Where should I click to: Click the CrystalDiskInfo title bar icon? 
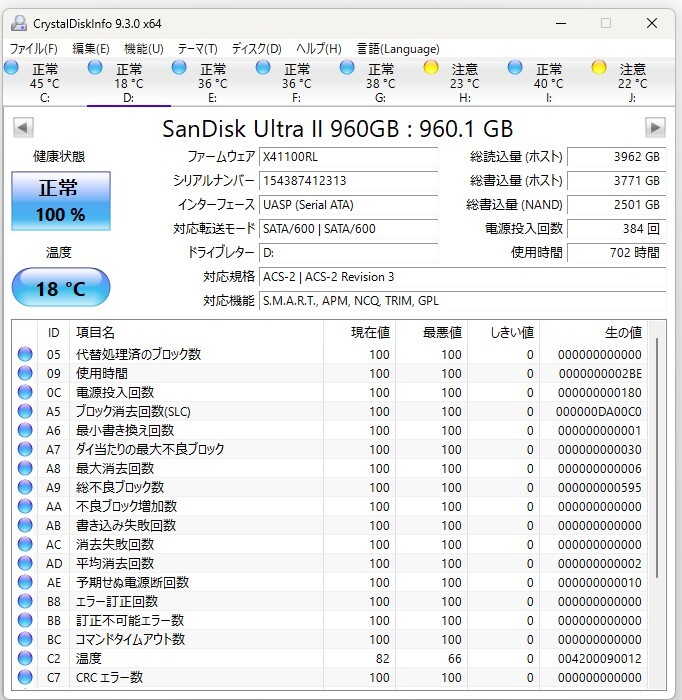pos(19,23)
